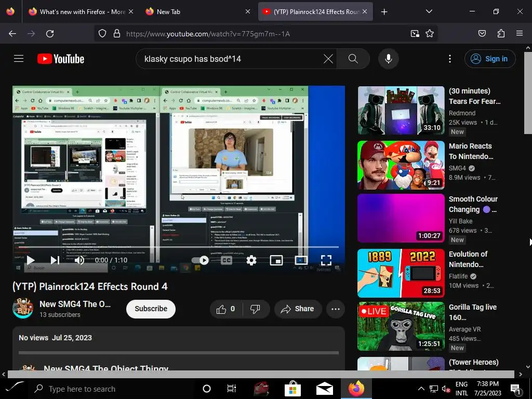Open the New SMG4 channel avatar
Screen dimensions: 532x399
coord(23,309)
